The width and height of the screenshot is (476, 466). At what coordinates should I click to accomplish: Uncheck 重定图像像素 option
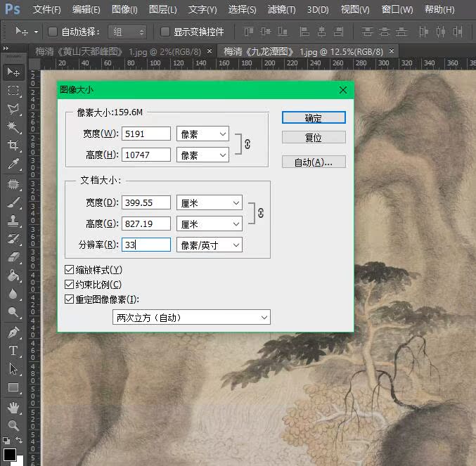point(69,299)
